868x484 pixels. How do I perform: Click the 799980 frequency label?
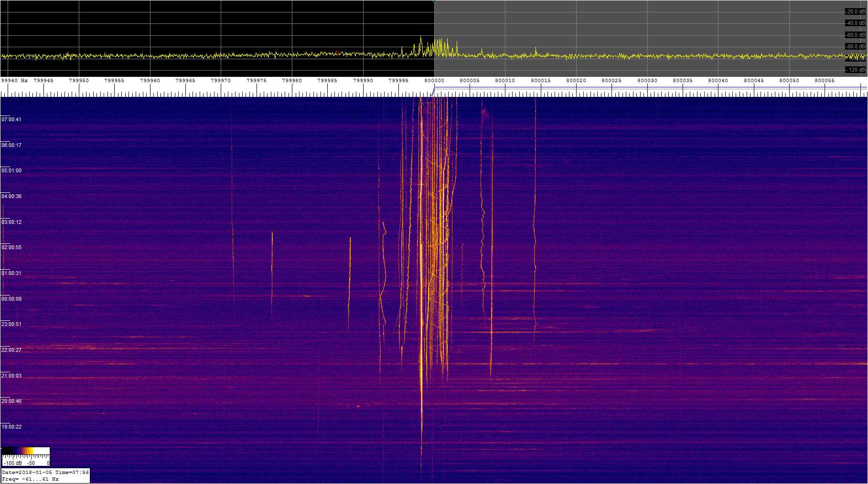click(x=292, y=81)
